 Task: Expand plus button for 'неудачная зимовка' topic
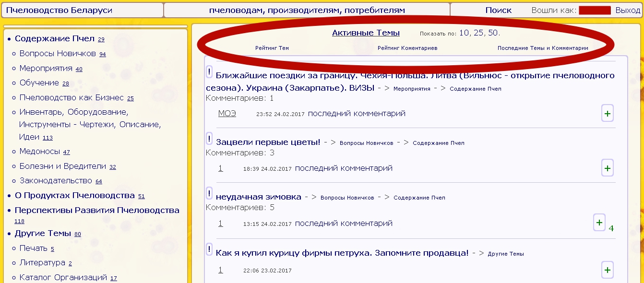[x=599, y=223]
